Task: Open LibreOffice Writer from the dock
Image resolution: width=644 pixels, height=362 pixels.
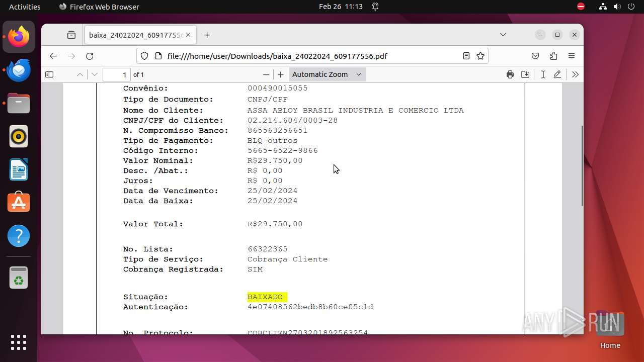Action: pyautogui.click(x=19, y=169)
